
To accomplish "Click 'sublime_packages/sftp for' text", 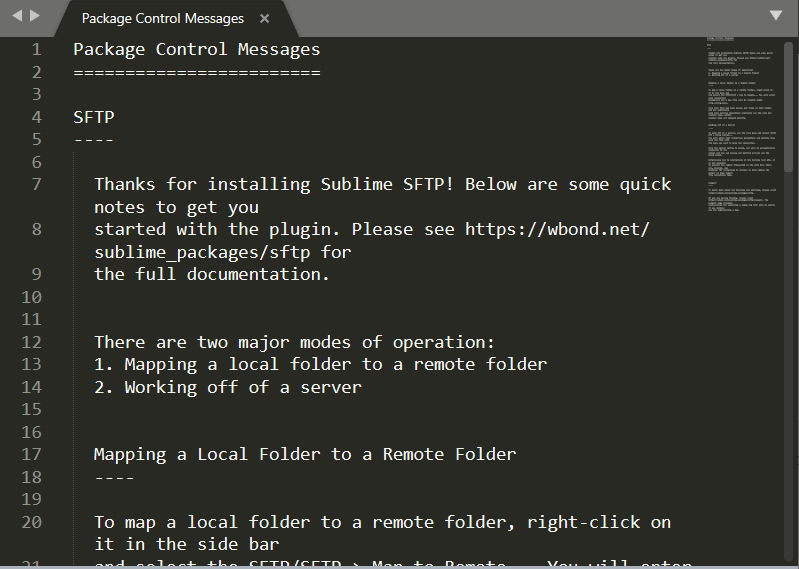I will pyautogui.click(x=223, y=252).
